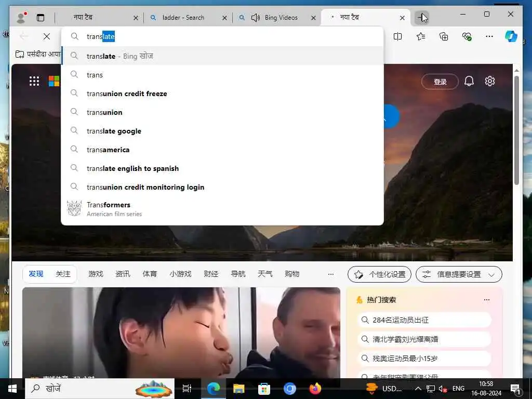The image size is (532, 399).
Task: Open the 游戏 category
Action: pos(96,274)
